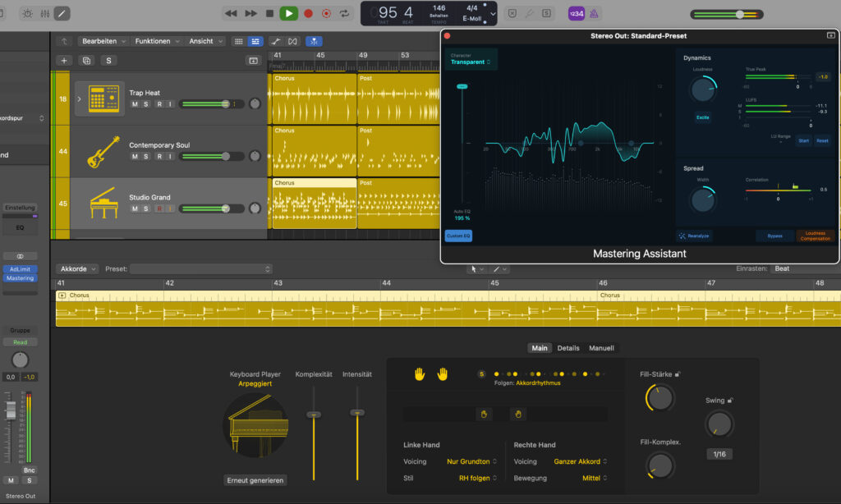841x504 pixels.
Task: Open the Preset dropdown field
Action: coord(200,269)
